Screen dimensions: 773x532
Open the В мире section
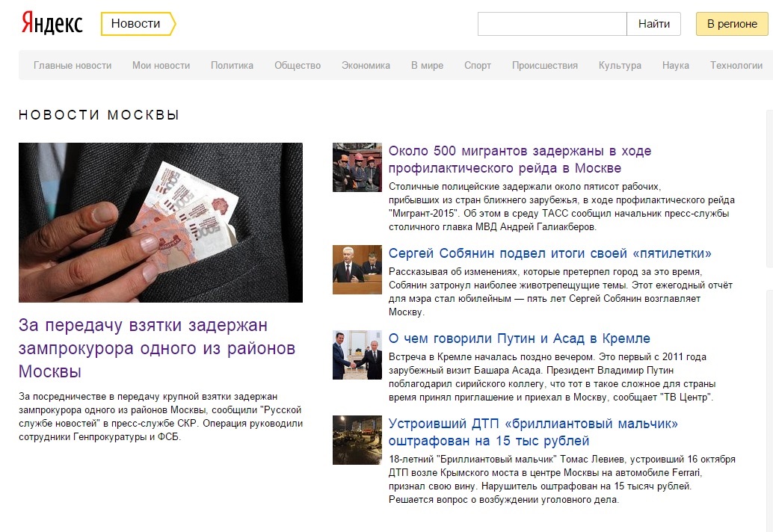coord(428,65)
